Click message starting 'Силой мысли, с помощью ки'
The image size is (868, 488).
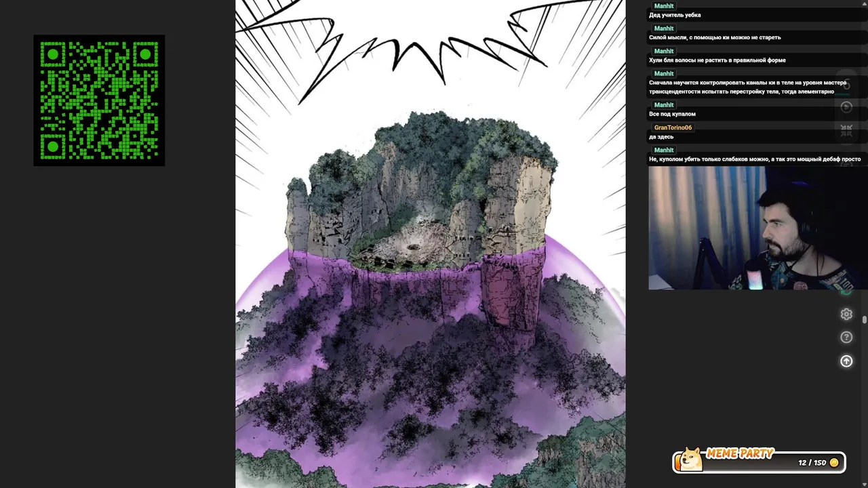tap(715, 37)
